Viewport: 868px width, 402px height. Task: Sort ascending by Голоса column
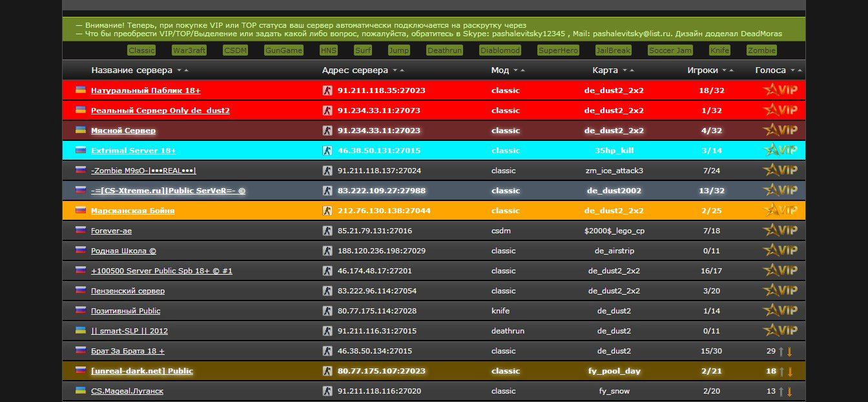click(x=800, y=70)
